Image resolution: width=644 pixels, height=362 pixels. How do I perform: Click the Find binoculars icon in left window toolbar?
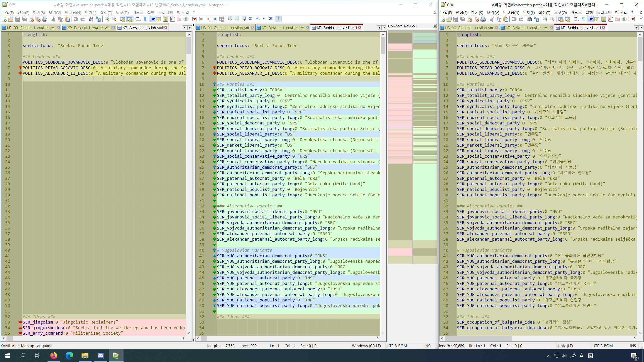tap(91, 19)
